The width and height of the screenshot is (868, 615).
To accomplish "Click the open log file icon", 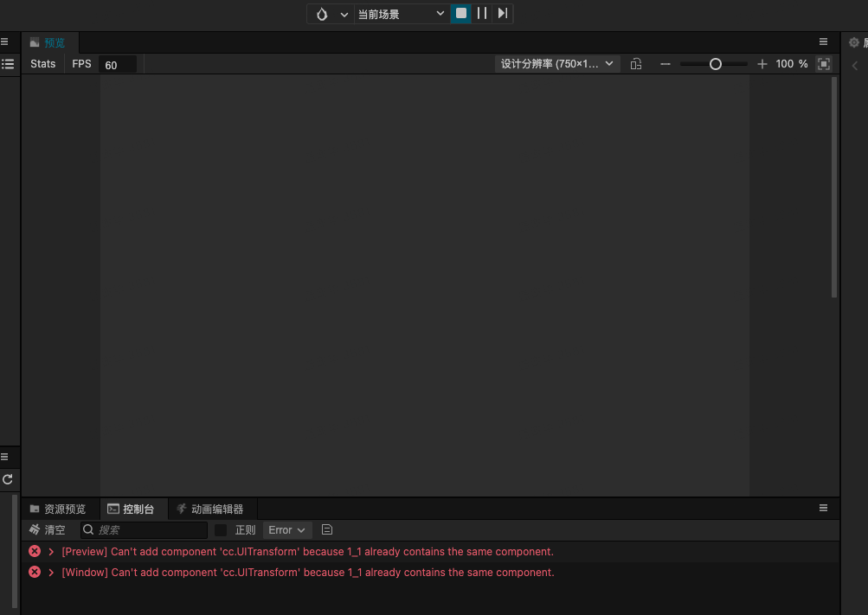I will tap(327, 530).
